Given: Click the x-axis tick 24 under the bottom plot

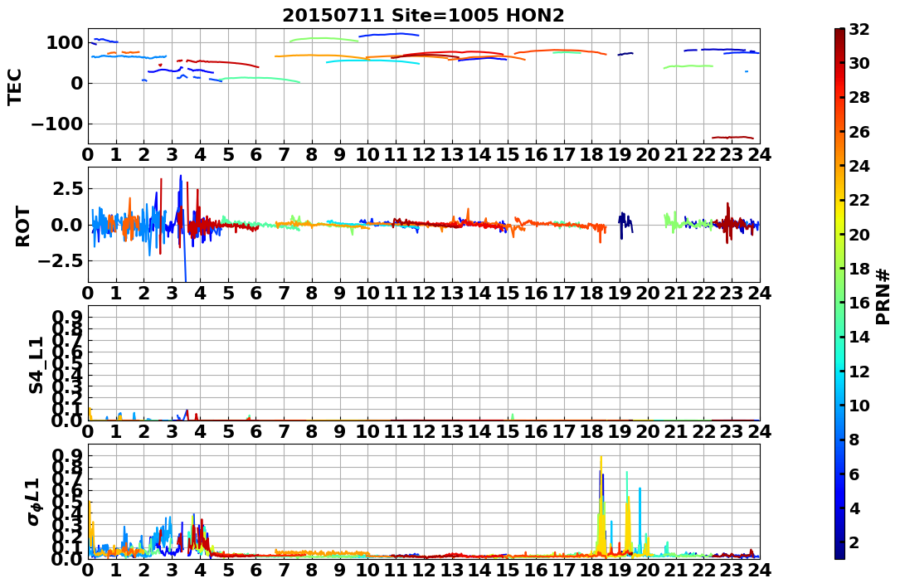Looking at the screenshot, I should [x=759, y=571].
